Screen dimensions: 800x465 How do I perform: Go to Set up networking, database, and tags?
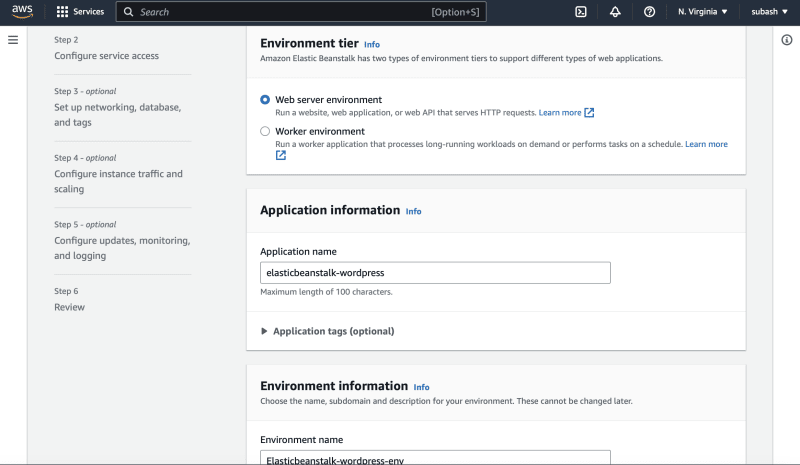click(117, 115)
